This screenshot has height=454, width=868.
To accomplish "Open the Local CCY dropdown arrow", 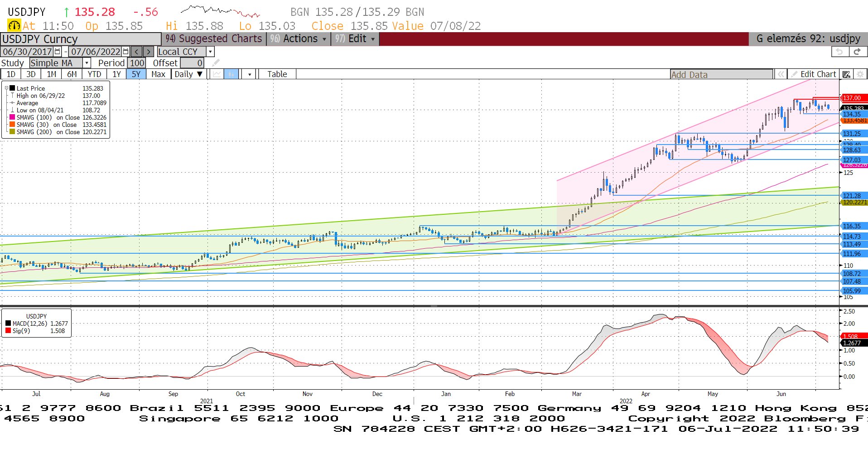I will point(210,52).
